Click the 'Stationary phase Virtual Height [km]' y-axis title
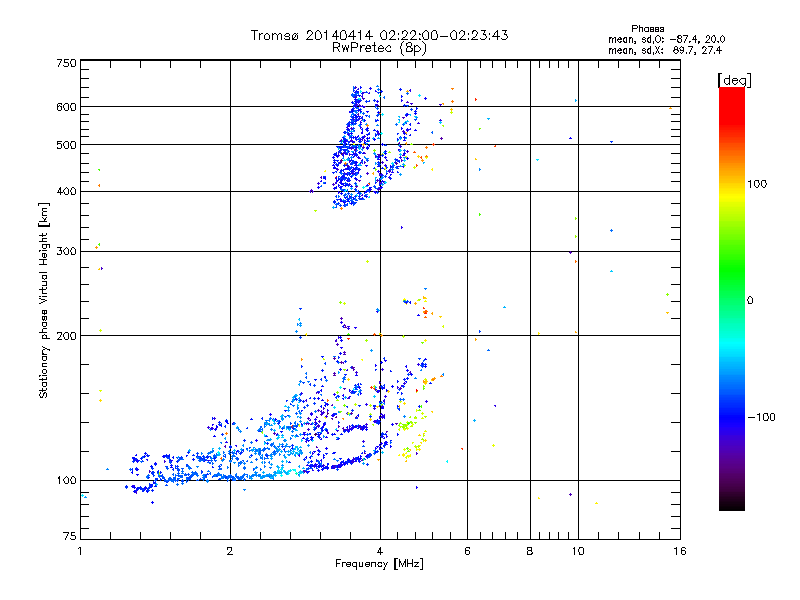 coord(43,301)
